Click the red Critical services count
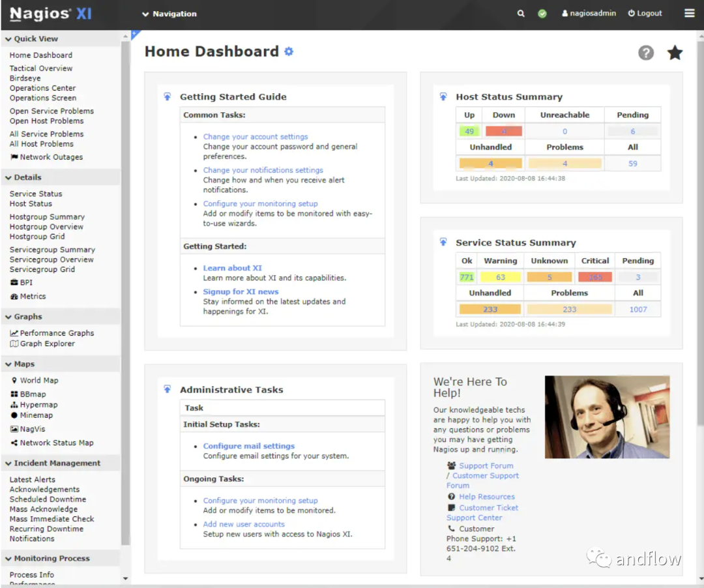 coord(595,277)
